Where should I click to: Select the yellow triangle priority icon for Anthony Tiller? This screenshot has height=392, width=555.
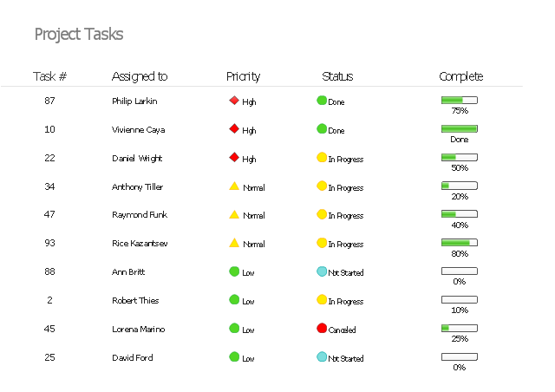coord(233,186)
